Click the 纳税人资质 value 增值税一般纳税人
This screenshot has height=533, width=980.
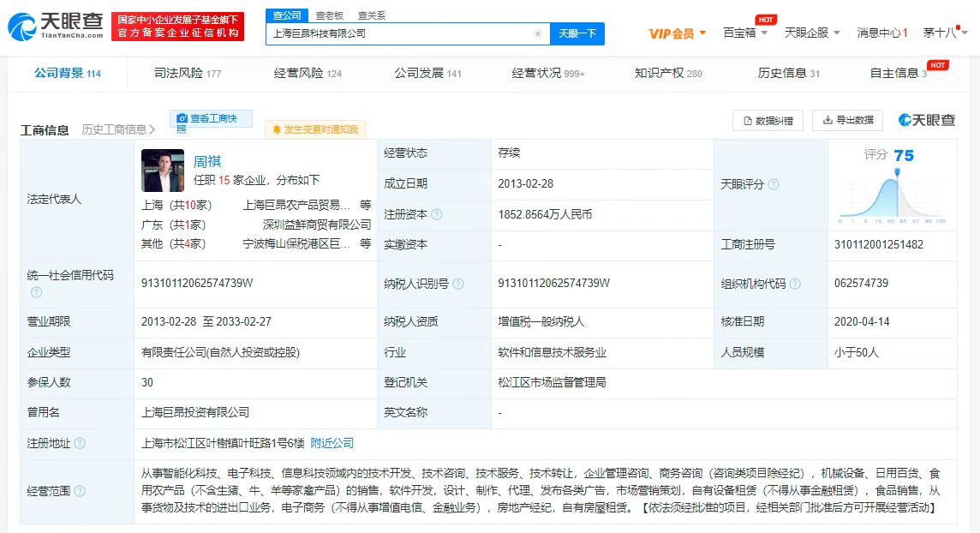point(541,321)
